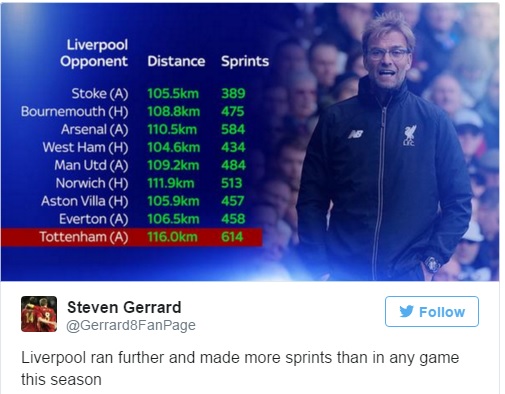This screenshot has width=505, height=394.
Task: Click the highlighted Tottenham (A) row
Action: coord(132,237)
